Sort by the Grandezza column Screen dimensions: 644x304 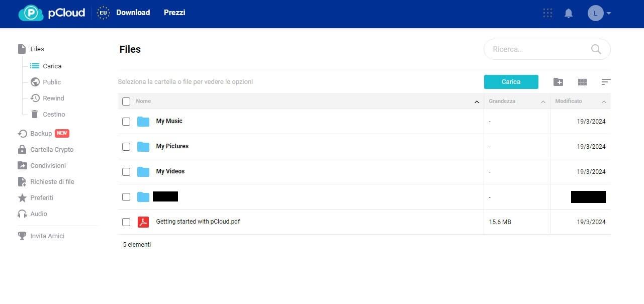(x=502, y=101)
